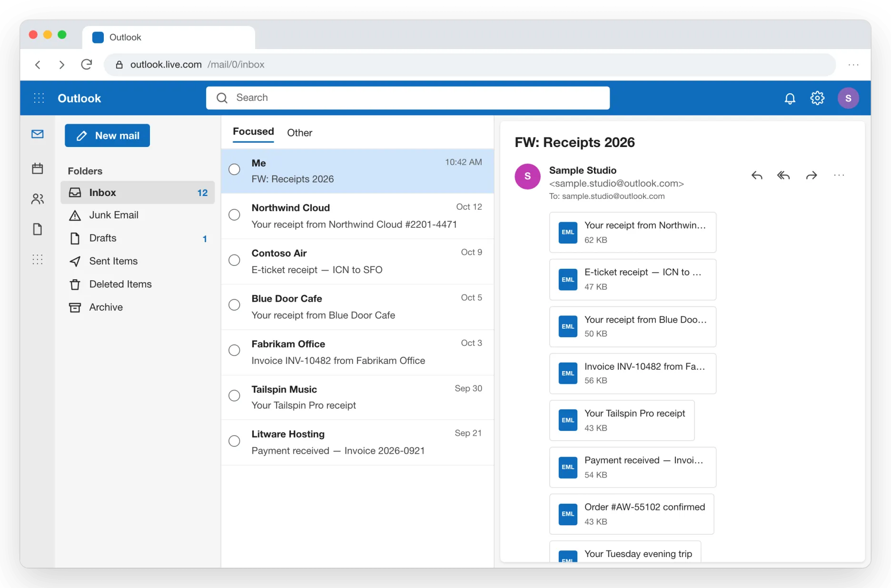Screen dimensions: 891x588
Task: Click the browser address bar
Action: point(469,64)
